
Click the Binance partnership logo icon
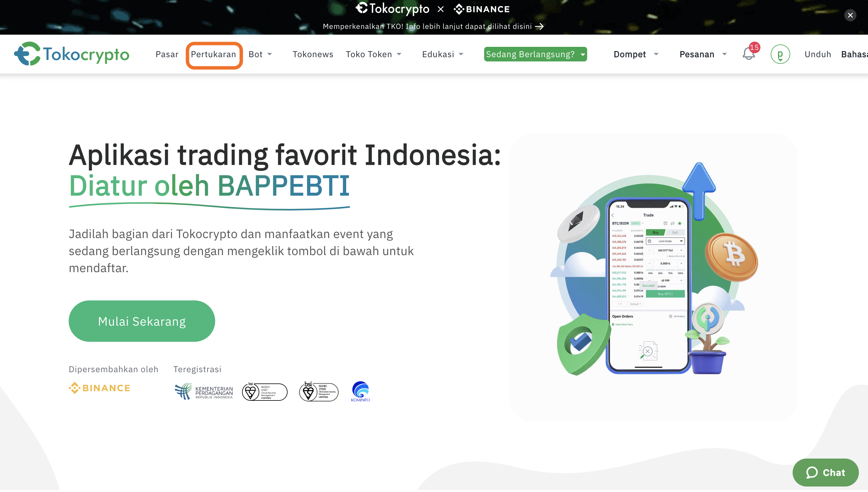click(x=100, y=388)
